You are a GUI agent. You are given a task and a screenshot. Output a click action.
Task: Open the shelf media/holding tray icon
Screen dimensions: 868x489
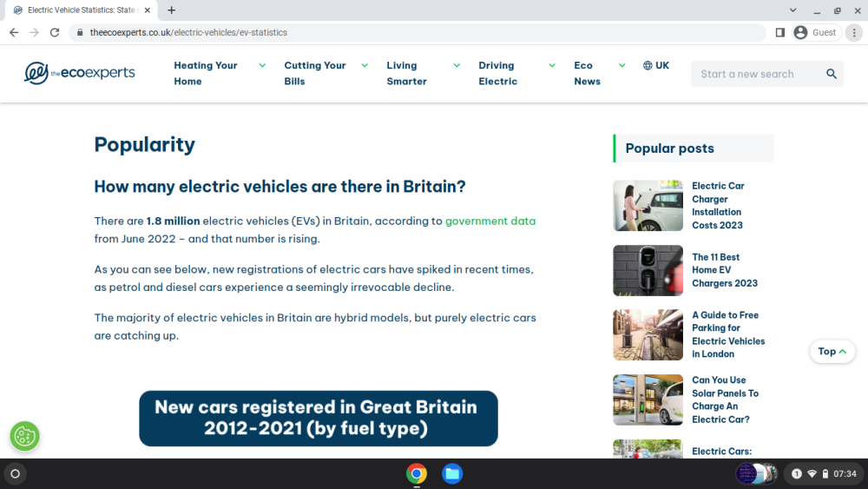(757, 473)
